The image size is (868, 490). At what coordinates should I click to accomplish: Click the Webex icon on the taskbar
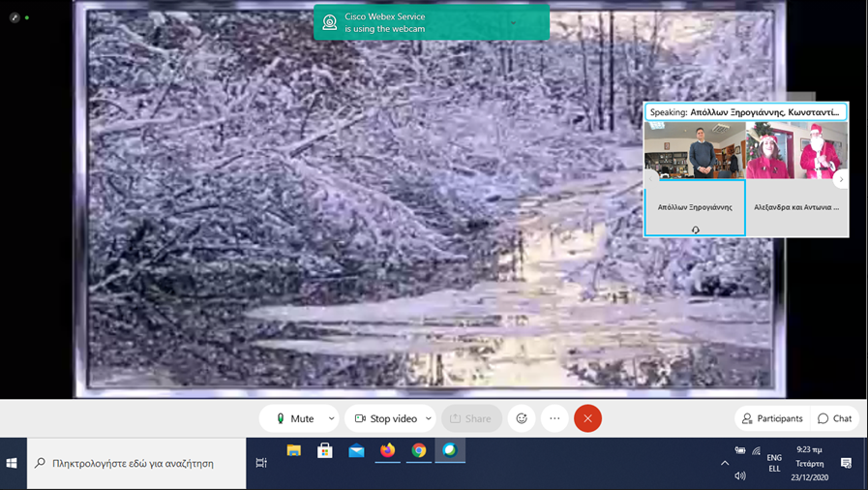[x=450, y=450]
